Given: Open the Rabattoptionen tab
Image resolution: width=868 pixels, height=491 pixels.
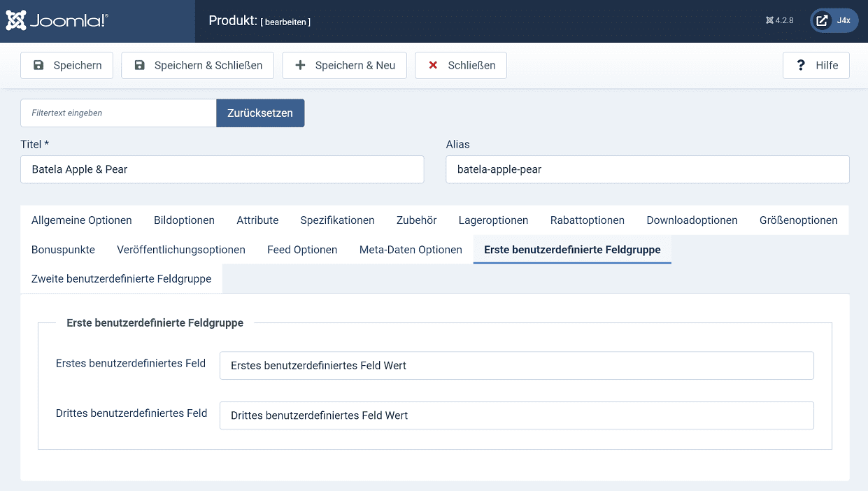Looking at the screenshot, I should pyautogui.click(x=587, y=220).
